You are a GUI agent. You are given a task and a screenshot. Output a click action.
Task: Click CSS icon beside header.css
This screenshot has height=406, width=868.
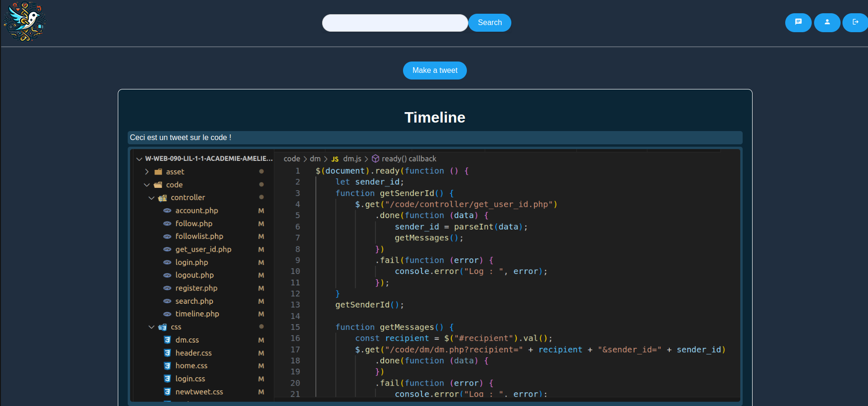[x=167, y=353]
